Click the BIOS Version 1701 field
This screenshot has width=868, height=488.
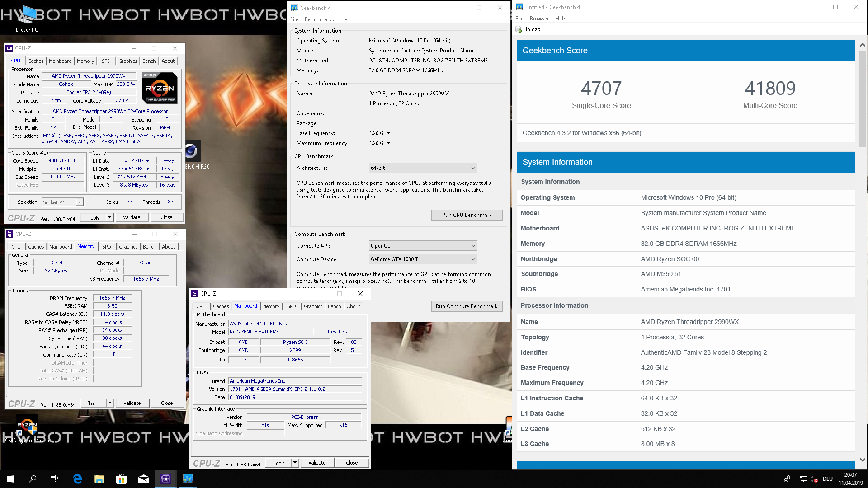(295, 389)
